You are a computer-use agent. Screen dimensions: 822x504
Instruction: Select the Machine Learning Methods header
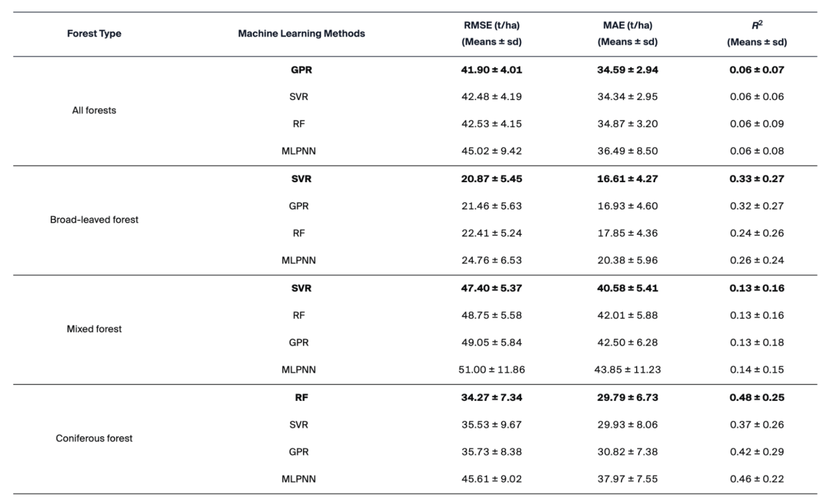click(x=301, y=34)
